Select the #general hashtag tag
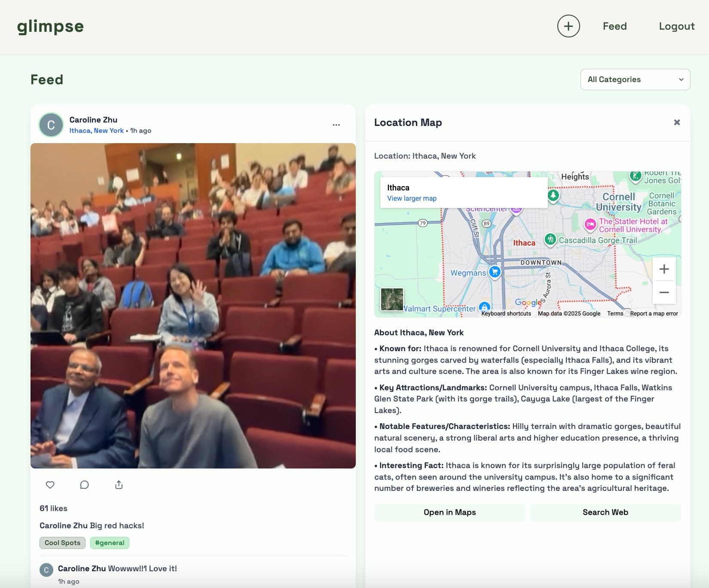The image size is (709, 588). click(110, 543)
